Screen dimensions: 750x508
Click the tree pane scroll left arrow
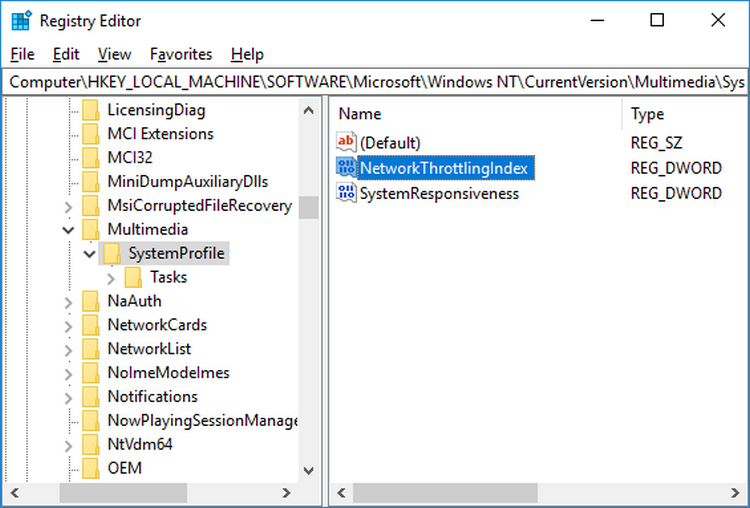pyautogui.click(x=14, y=493)
